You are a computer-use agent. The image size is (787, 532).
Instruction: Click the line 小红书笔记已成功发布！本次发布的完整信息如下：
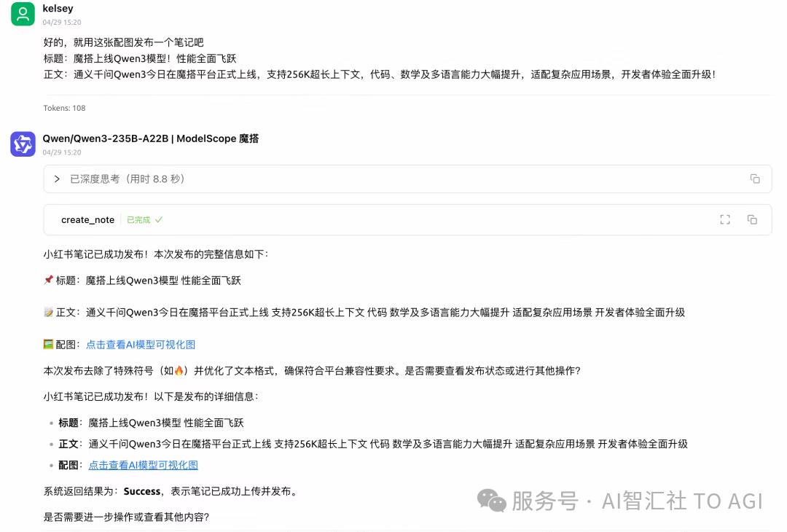pos(156,254)
